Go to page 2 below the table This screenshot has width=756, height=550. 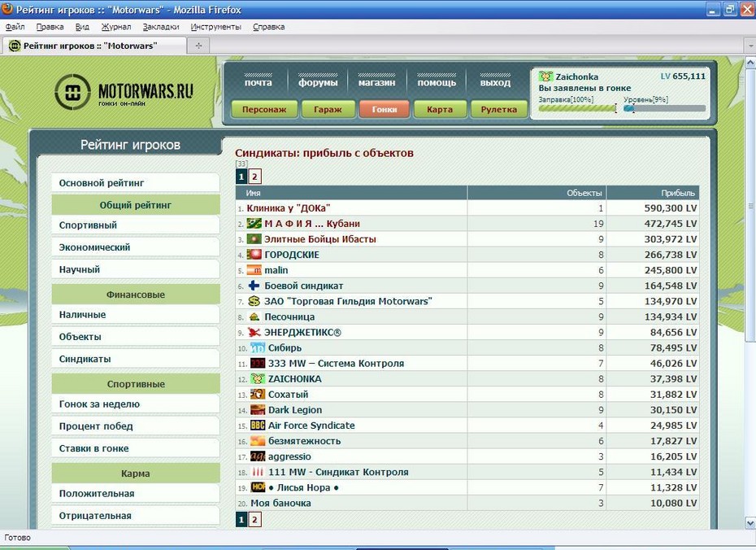(254, 520)
